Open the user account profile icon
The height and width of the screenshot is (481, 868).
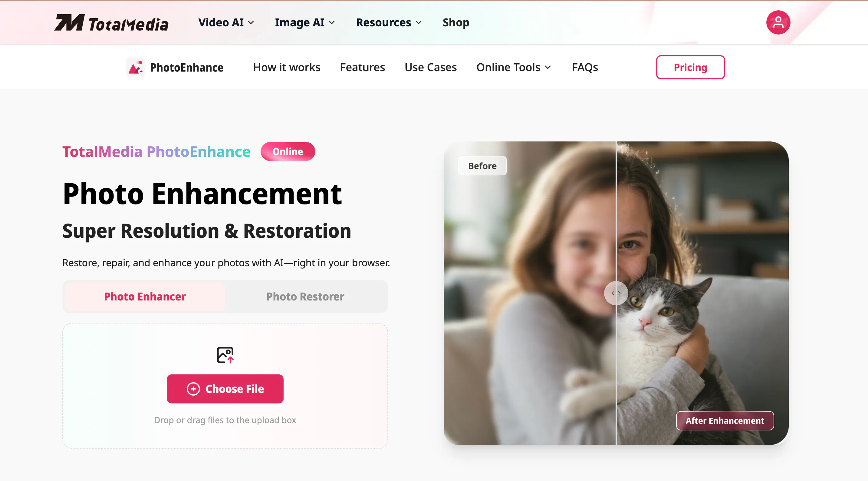pos(778,22)
